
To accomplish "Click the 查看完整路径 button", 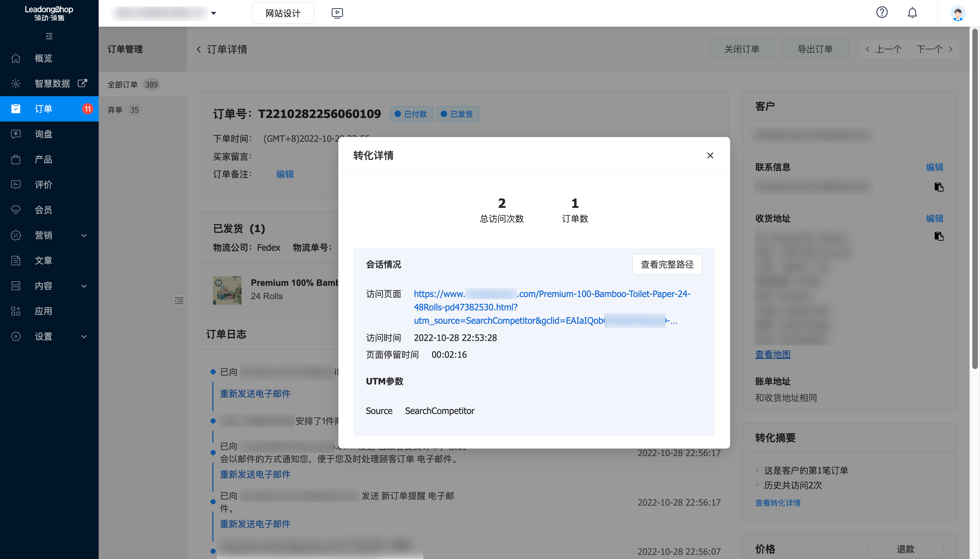I will [x=667, y=264].
